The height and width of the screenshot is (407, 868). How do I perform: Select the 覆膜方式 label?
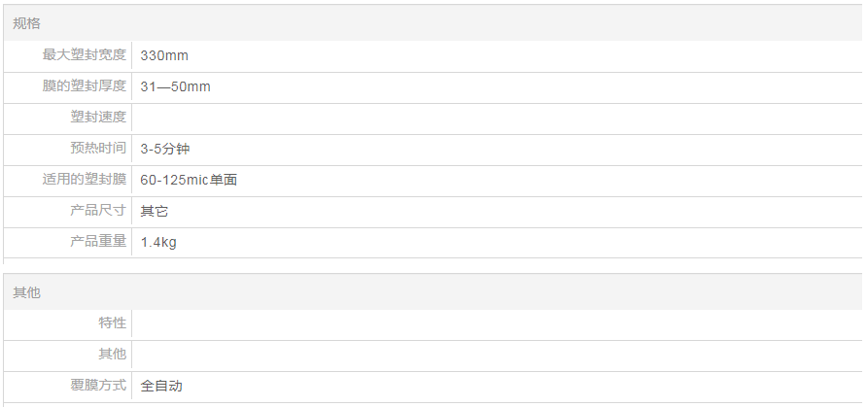point(98,386)
